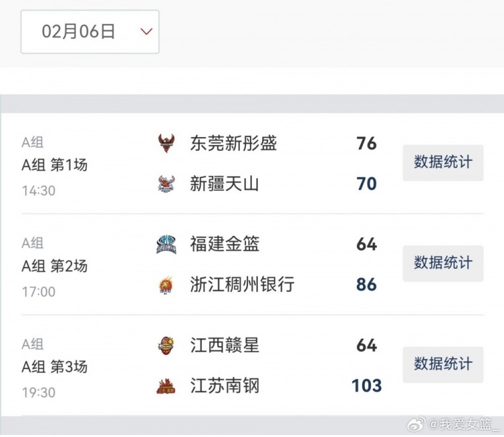504x437 pixels.
Task: Click the 新疆天山 team logo
Action: click(x=166, y=184)
